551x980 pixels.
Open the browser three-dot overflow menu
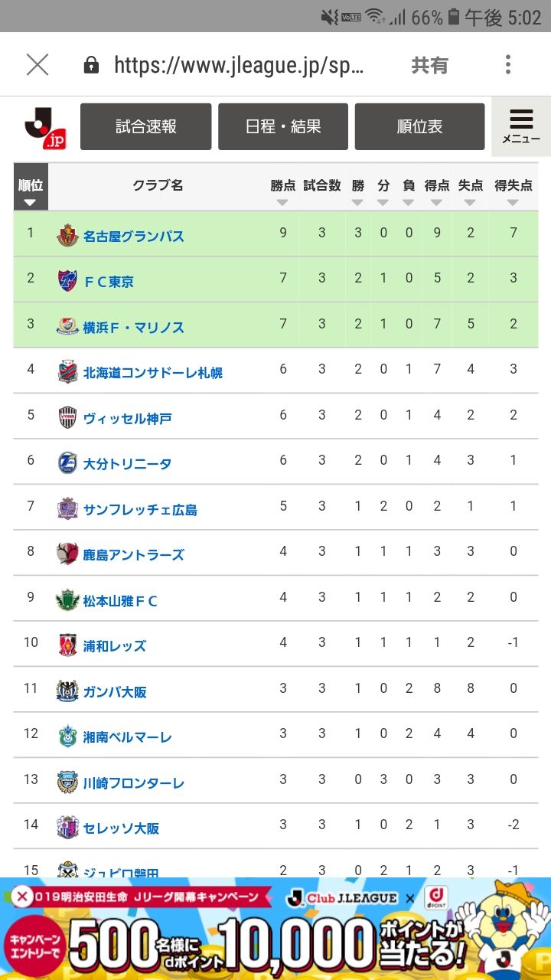click(x=508, y=65)
